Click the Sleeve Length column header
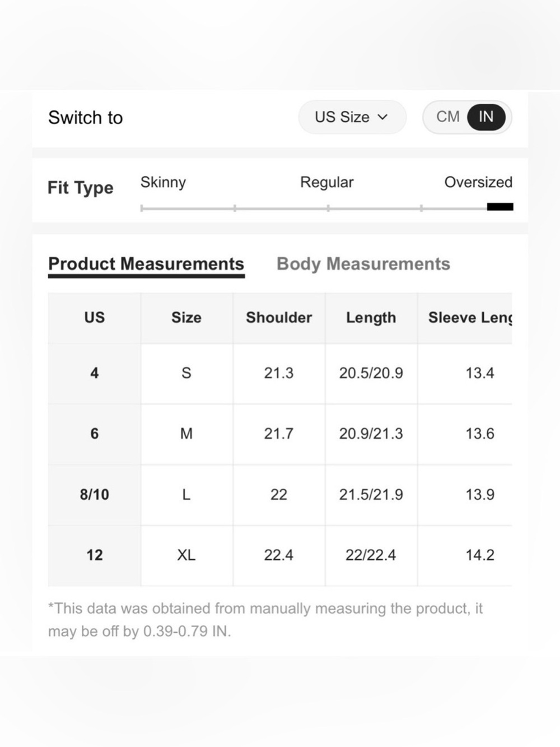The height and width of the screenshot is (747, 560). coord(465,318)
